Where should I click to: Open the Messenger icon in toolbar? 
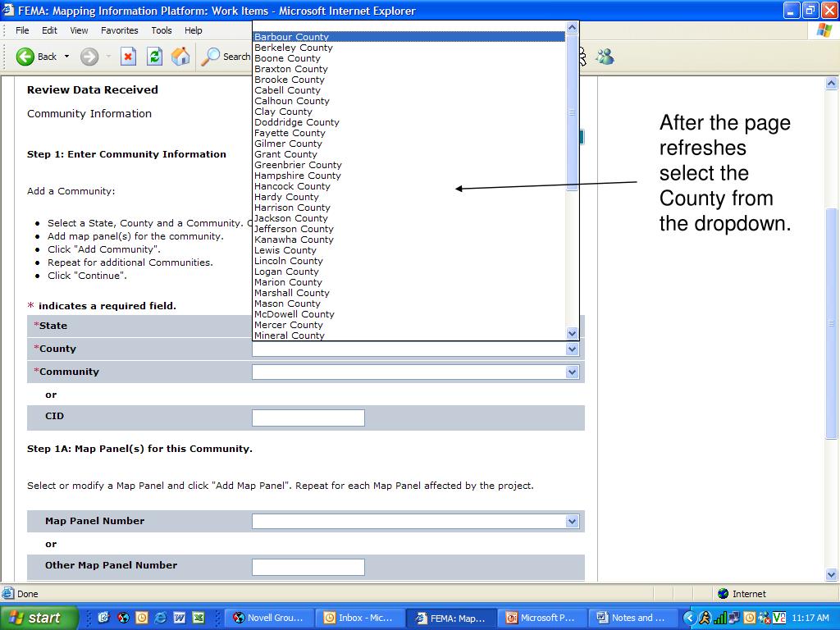pyautogui.click(x=605, y=57)
